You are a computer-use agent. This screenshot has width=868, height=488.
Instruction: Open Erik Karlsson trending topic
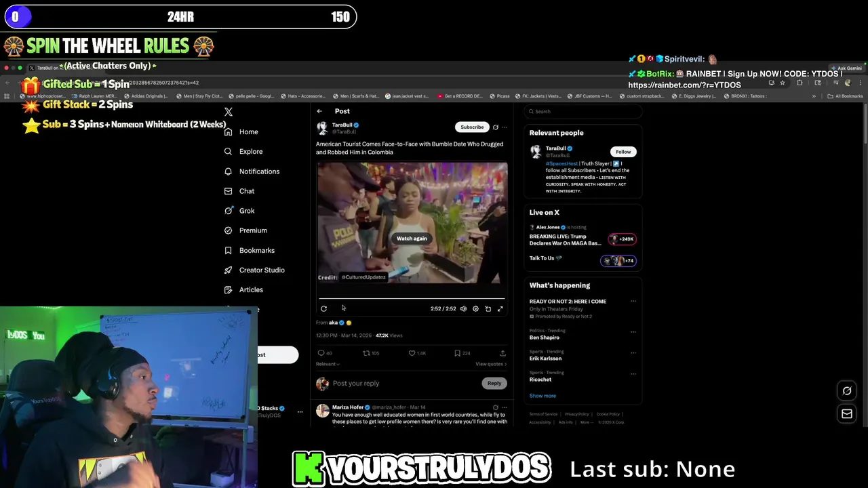pos(545,359)
